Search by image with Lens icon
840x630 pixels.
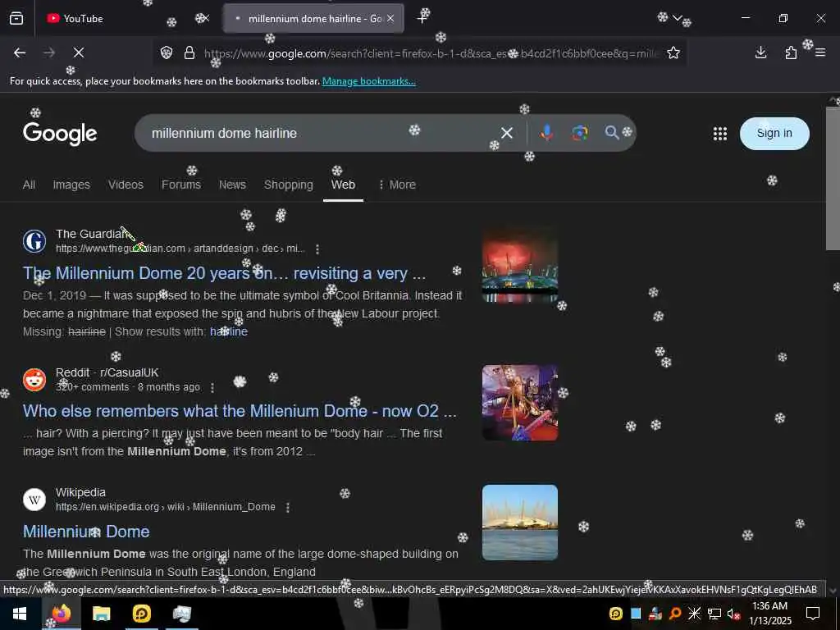[580, 133]
